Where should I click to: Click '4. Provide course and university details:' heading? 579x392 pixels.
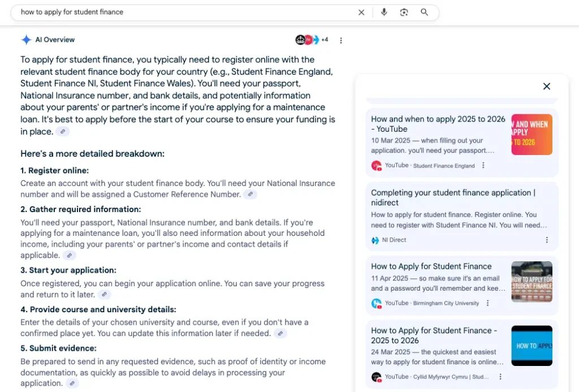(x=98, y=309)
